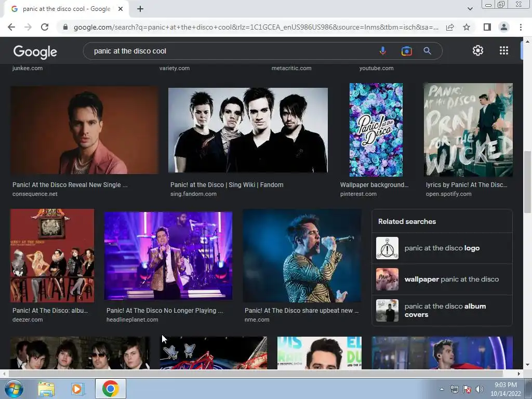Reload the page with the refresh icon
532x399 pixels.
(45, 27)
